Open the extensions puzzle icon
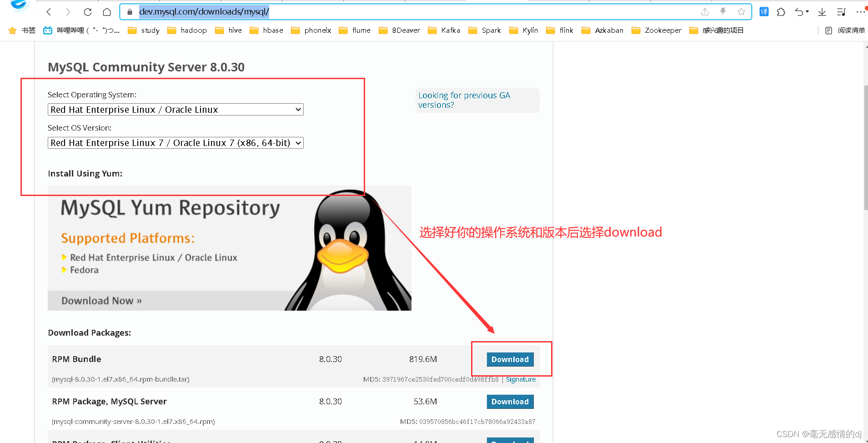The height and width of the screenshot is (443, 868). tap(781, 12)
